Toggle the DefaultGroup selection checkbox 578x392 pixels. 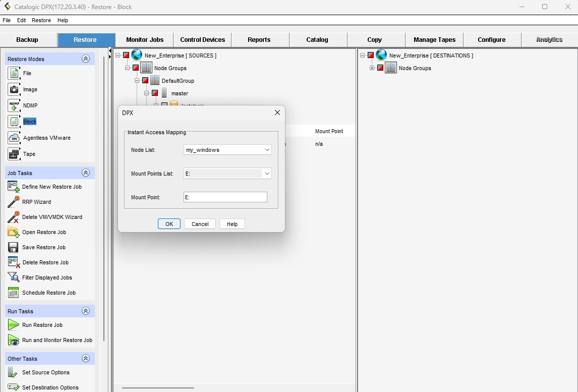(145, 81)
